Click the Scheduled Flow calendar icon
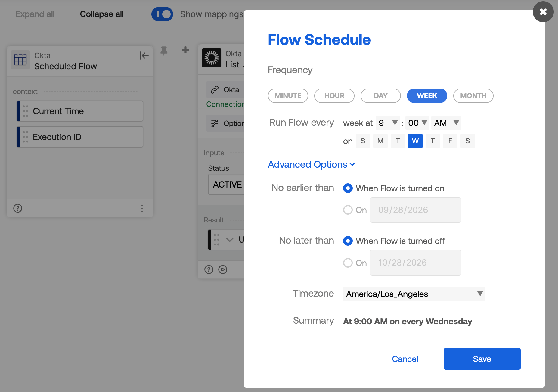The image size is (558, 392). click(20, 60)
